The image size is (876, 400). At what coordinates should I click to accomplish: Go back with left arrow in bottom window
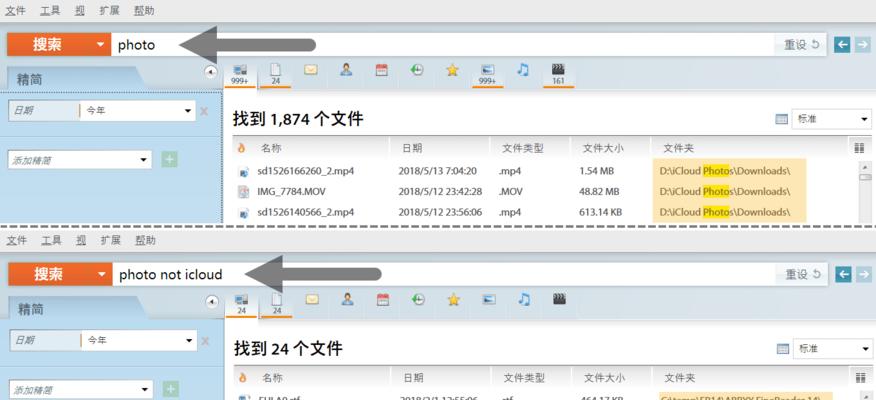pos(843,274)
